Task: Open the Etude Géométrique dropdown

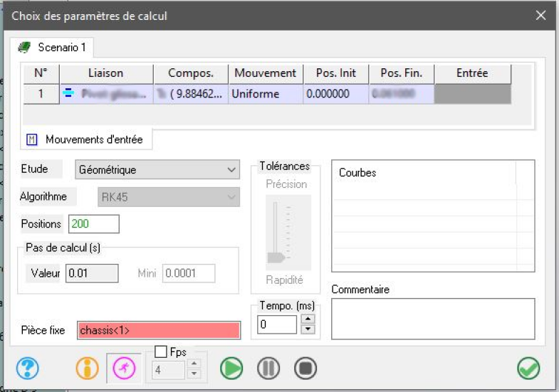Action: click(157, 169)
